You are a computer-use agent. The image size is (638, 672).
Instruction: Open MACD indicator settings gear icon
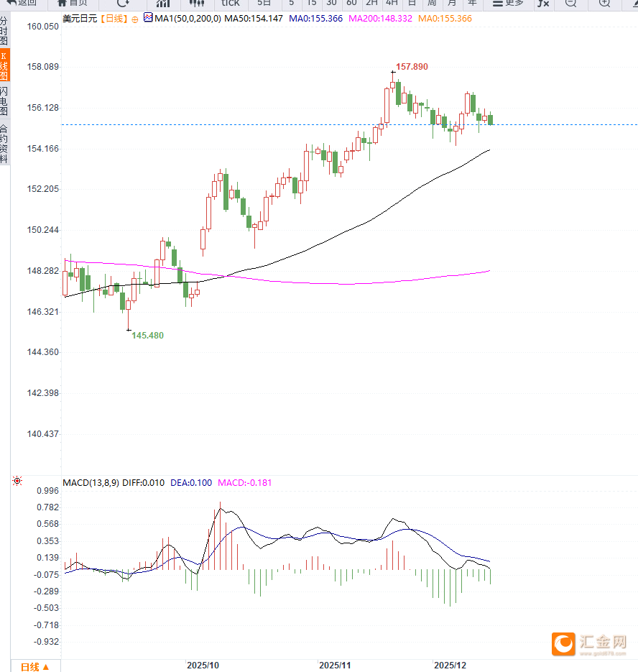17,481
